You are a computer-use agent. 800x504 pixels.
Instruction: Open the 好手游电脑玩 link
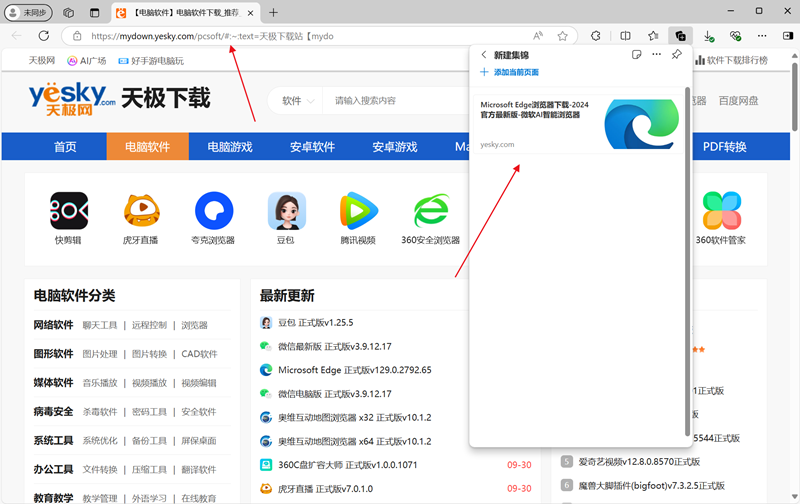151,61
